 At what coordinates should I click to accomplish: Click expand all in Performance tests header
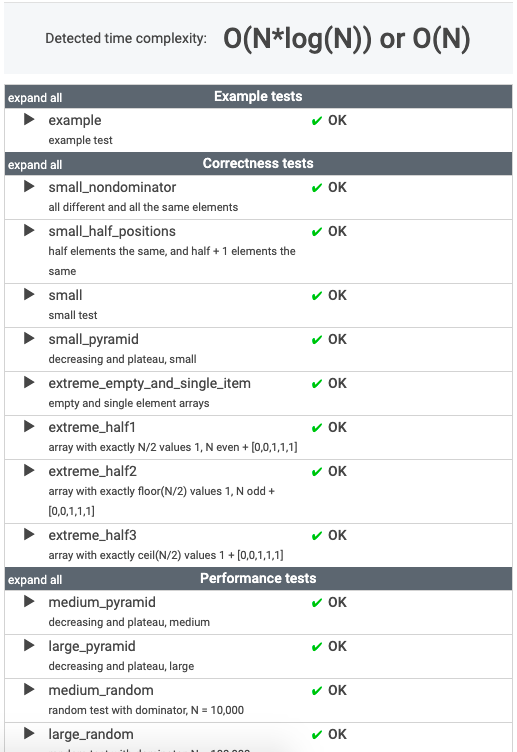point(35,580)
